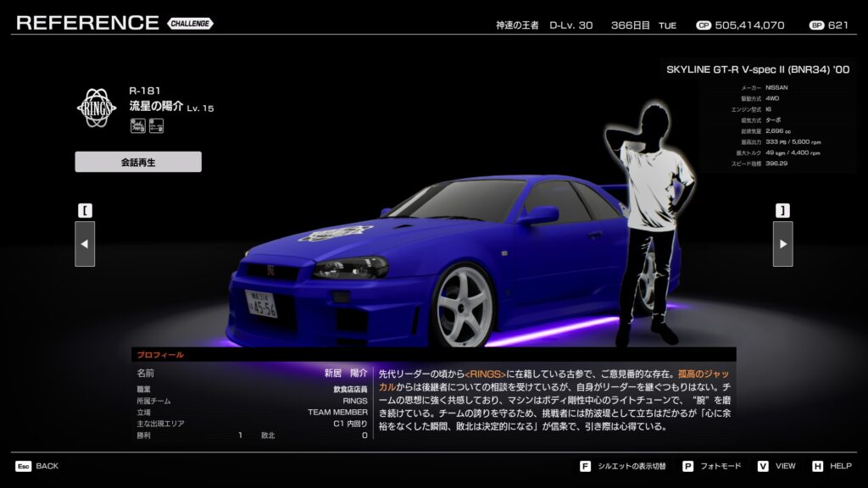Click the RINGS team emblem icon

coord(97,108)
